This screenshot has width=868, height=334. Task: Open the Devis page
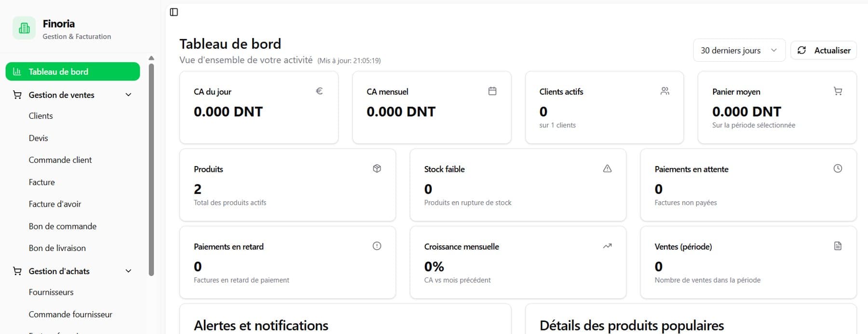[x=38, y=138]
